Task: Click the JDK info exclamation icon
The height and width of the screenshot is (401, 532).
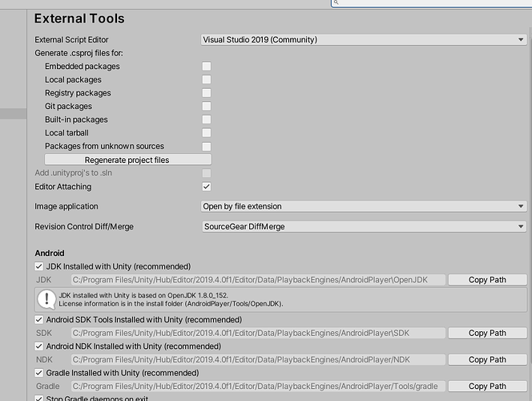Action: coord(46,299)
